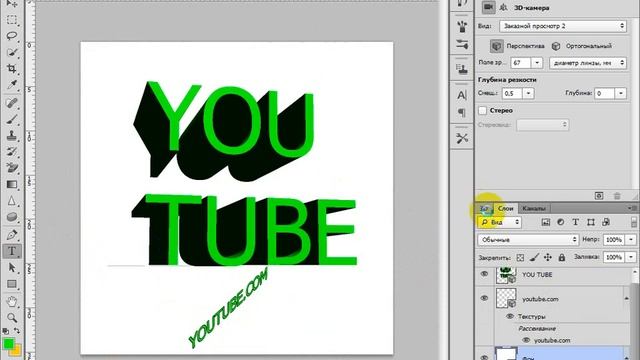Open the Paragraph panel icon
The height and width of the screenshot is (360, 640).
point(462,112)
